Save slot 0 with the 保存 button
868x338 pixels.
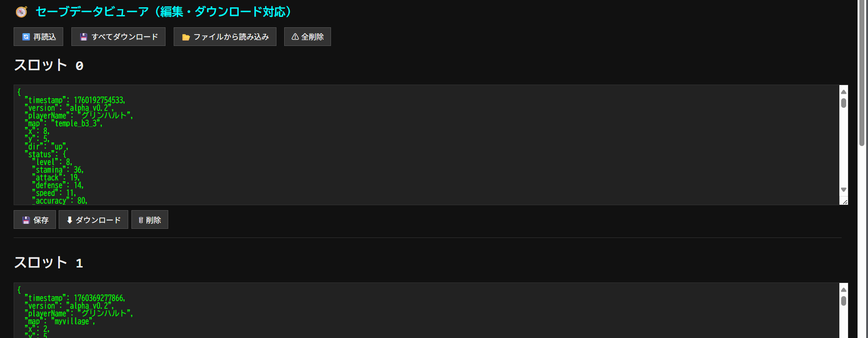coord(35,220)
